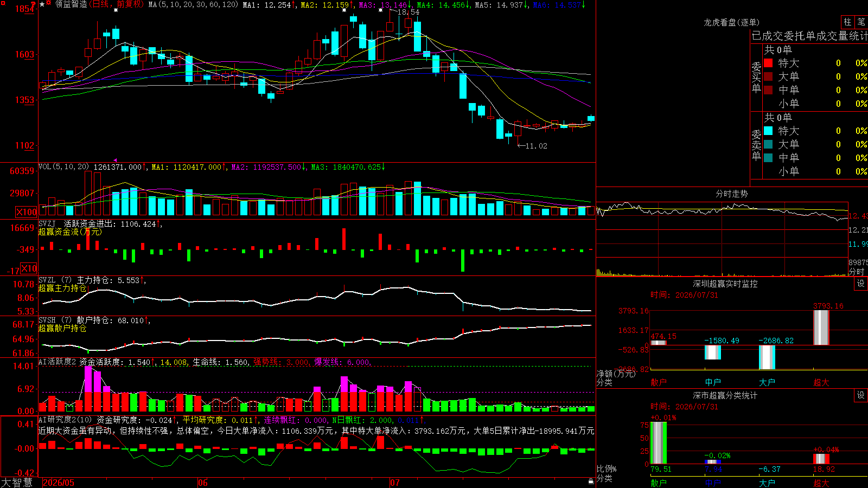
Task: Click the 时间: 2026/07/31 in 实时监控
Action: (684, 295)
